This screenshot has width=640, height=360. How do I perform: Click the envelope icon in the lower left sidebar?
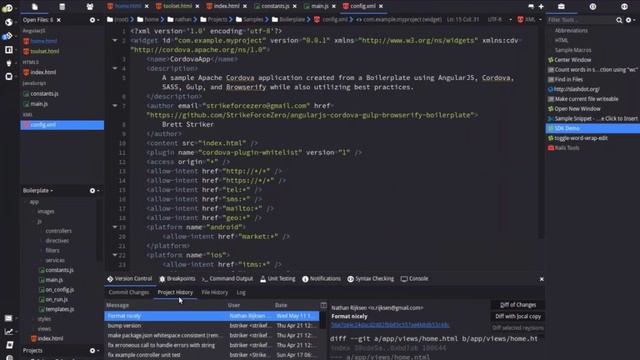(8, 318)
